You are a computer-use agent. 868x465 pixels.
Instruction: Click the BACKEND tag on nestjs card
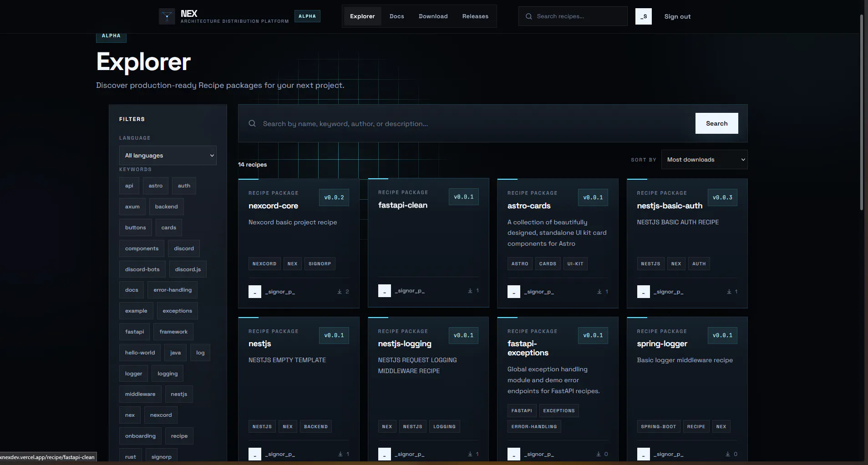point(316,427)
